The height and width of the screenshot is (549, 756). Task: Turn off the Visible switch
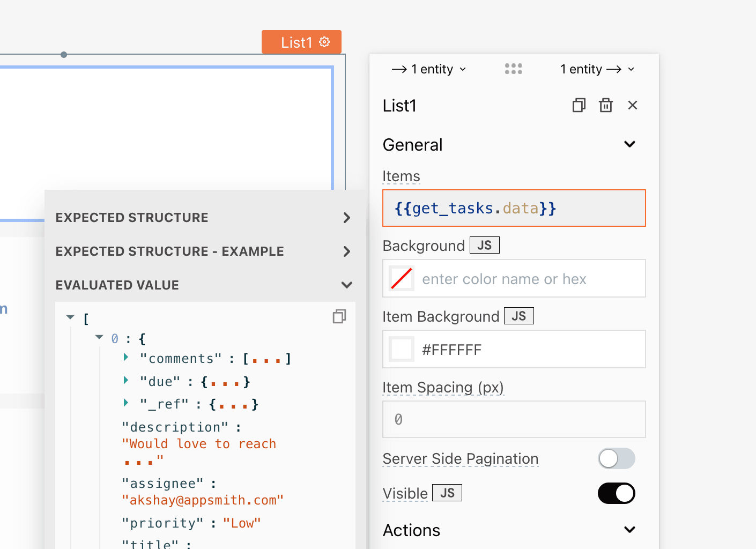pyautogui.click(x=616, y=493)
